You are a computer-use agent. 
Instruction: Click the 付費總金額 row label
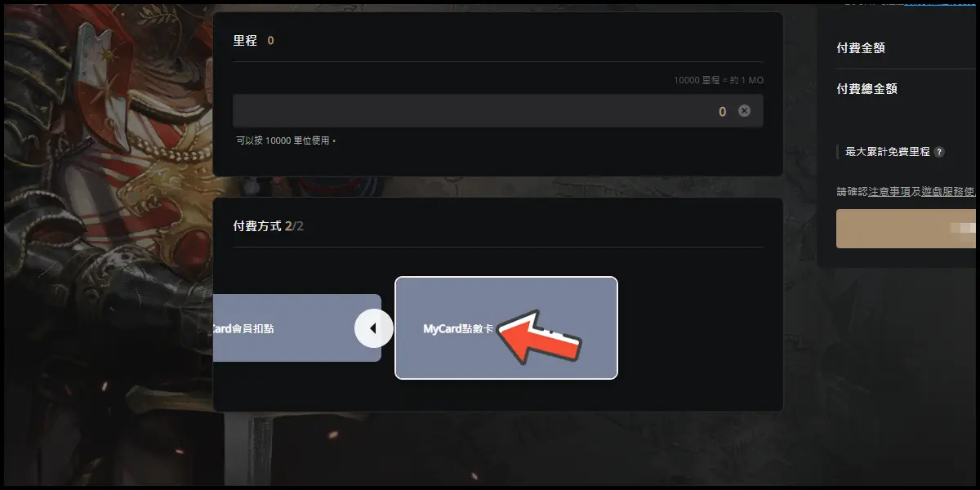pos(867,89)
